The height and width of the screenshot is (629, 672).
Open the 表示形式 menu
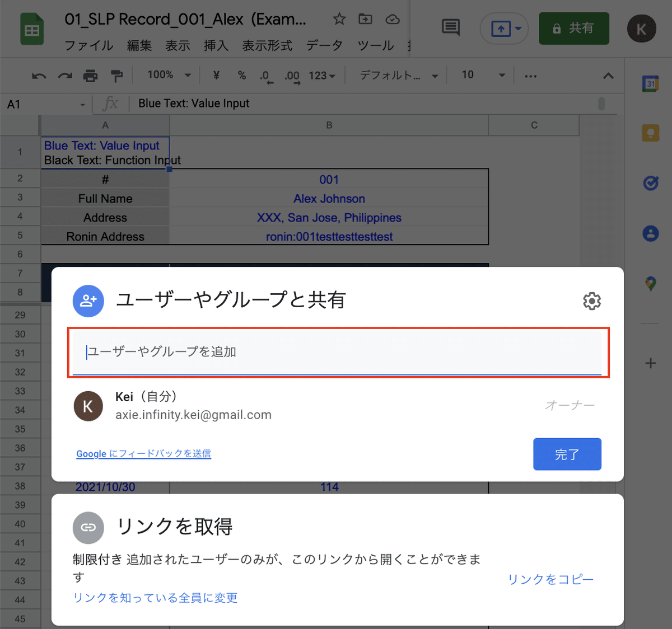pyautogui.click(x=267, y=46)
